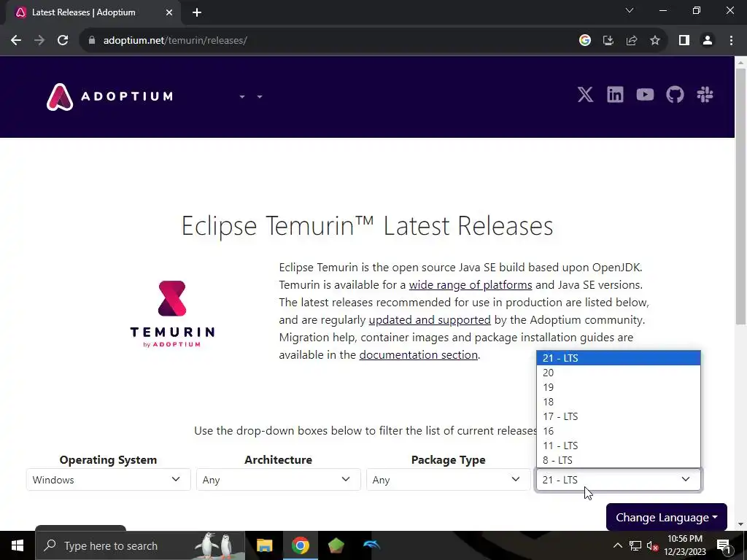This screenshot has width=747, height=560.
Task: Open the blue dolphin app in taskbar
Action: point(371,545)
